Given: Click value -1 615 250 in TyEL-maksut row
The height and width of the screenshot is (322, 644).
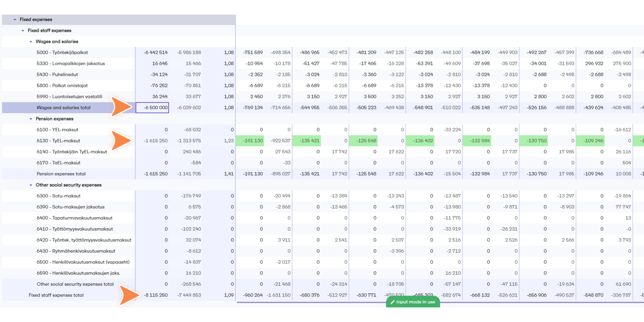Looking at the screenshot, I should pyautogui.click(x=156, y=141).
